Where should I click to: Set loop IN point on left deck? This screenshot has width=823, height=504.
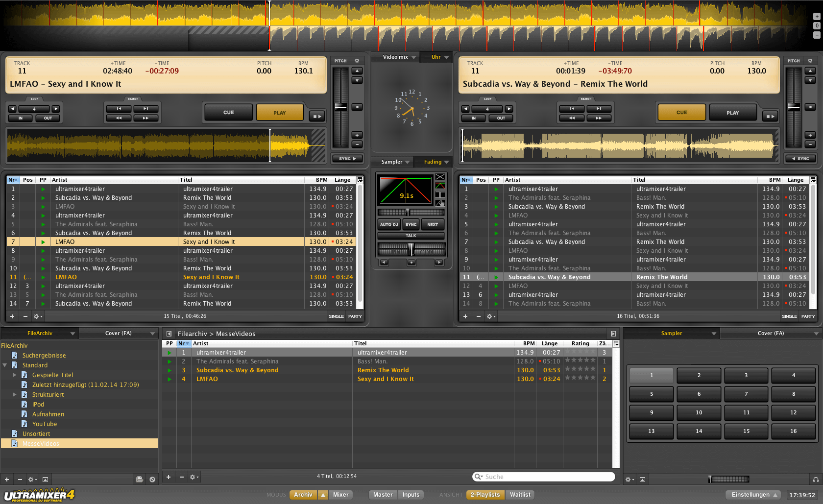tap(21, 118)
